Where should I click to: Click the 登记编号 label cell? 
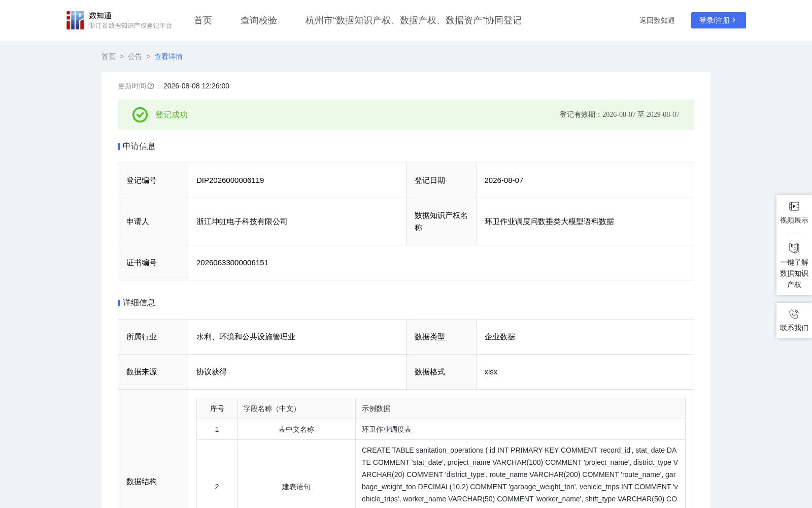point(153,180)
